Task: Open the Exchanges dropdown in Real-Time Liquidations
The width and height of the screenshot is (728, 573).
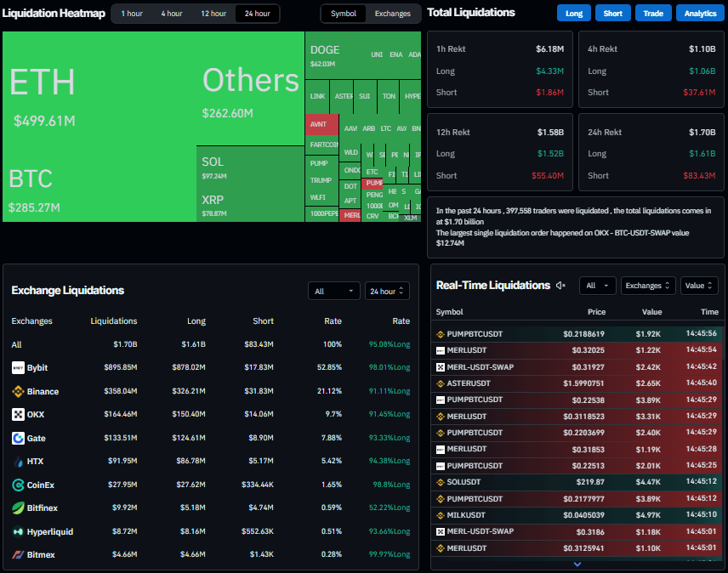Action: tap(648, 286)
